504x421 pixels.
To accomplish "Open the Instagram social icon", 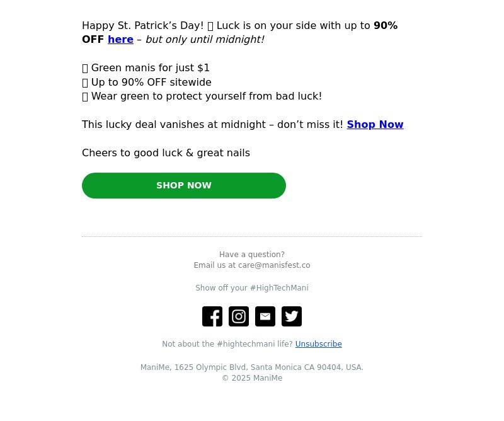I will (x=239, y=316).
